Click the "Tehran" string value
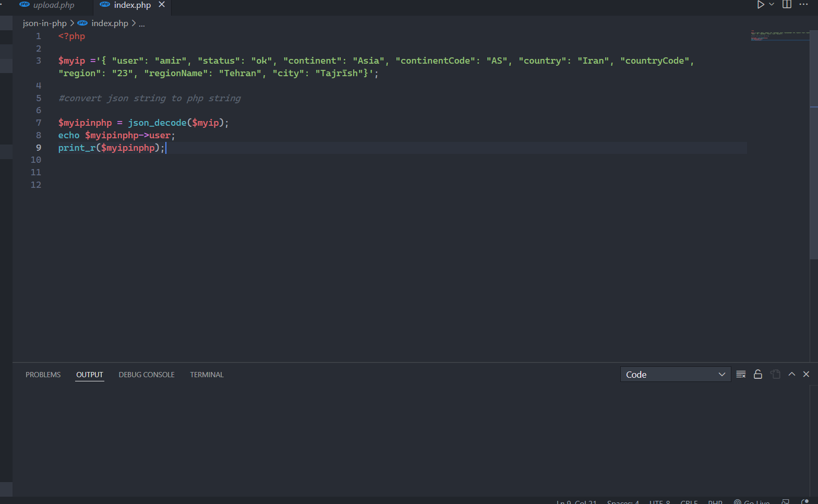Screen dimensions: 818x504 pyautogui.click(x=240, y=73)
